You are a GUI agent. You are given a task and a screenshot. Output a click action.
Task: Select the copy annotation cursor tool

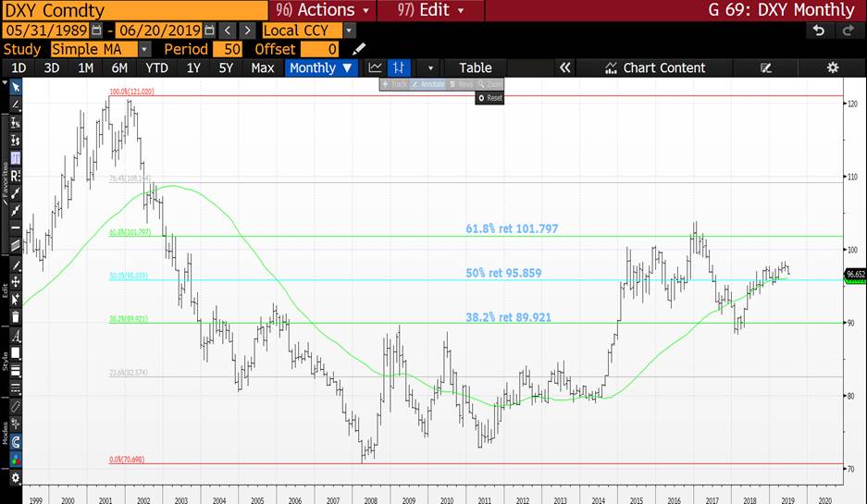coord(16,299)
